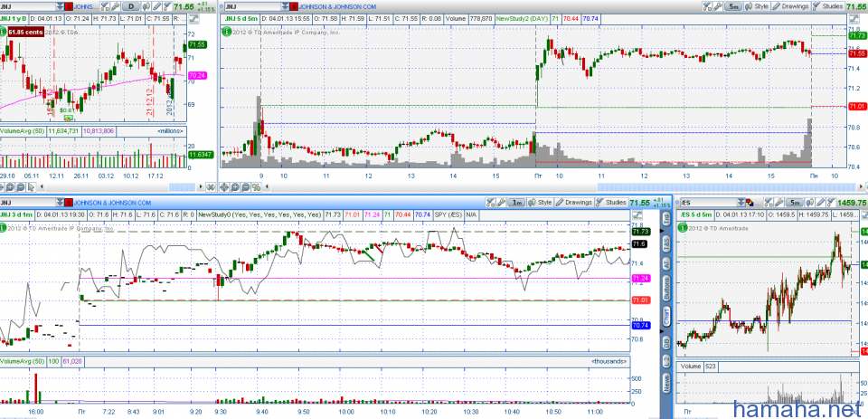The width and height of the screenshot is (868, 419).
Task: Click the JOHNSON & JOHNSON COM link in the top-right JNJ chart
Action: (337, 6)
